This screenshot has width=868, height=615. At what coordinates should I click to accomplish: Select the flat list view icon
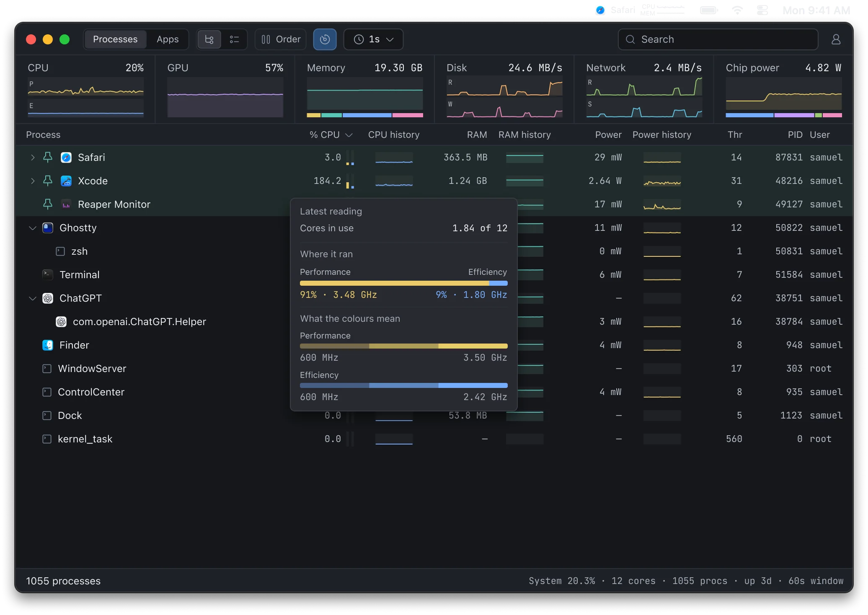click(x=234, y=39)
